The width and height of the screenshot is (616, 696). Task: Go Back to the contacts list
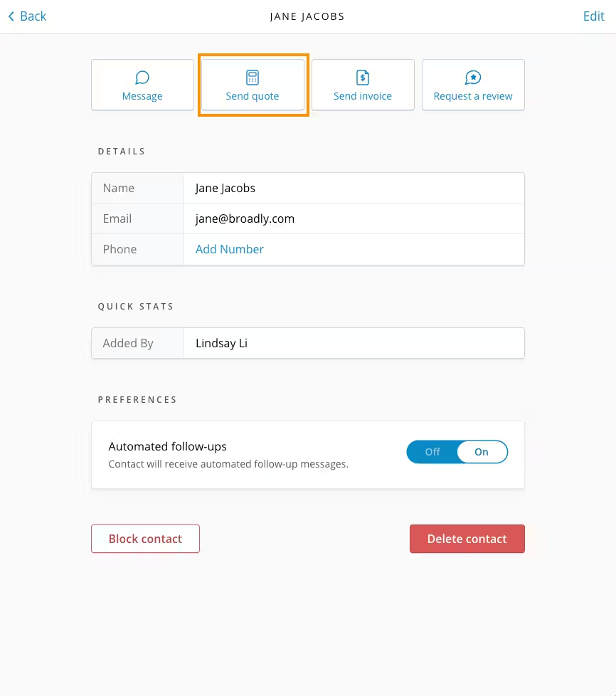[33, 16]
